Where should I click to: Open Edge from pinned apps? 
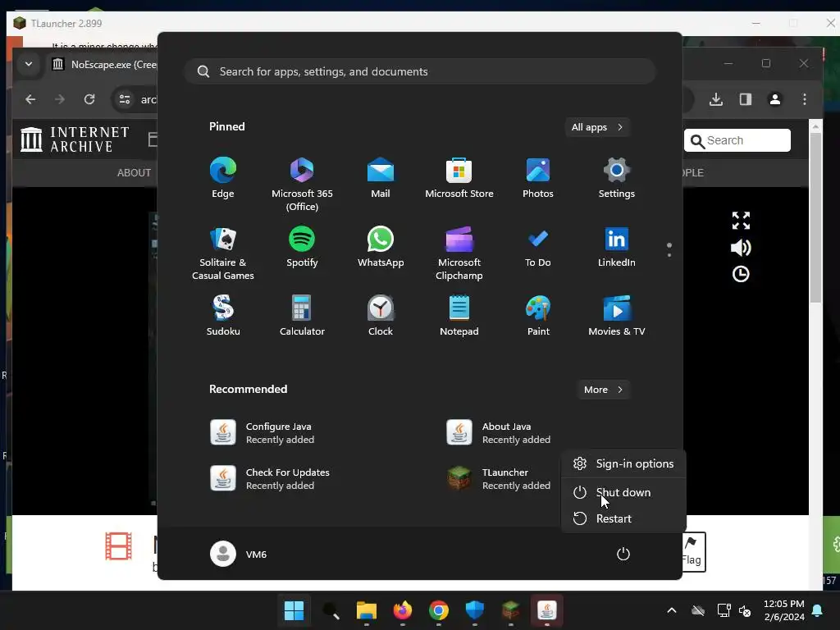click(223, 178)
